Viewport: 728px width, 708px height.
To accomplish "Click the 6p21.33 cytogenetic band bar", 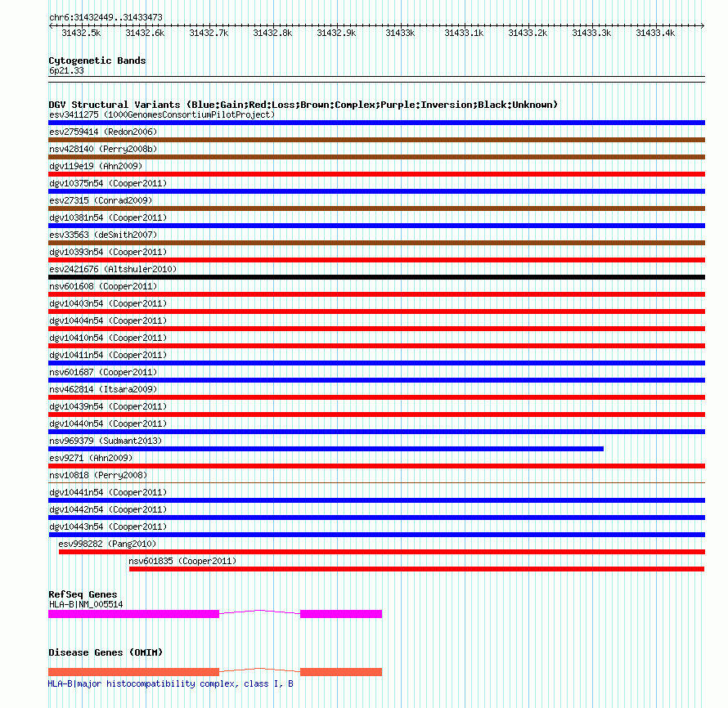I will (376, 79).
